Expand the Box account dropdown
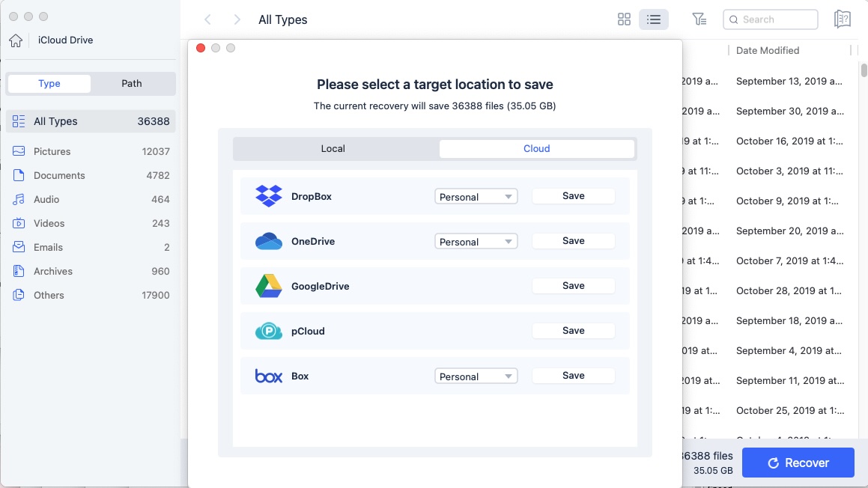This screenshot has width=868, height=488. (x=476, y=376)
